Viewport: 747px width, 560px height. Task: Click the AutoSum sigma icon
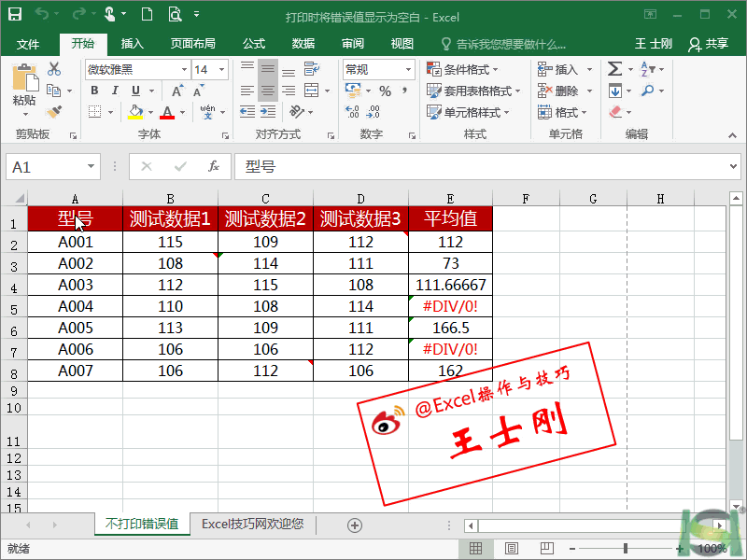coord(614,69)
